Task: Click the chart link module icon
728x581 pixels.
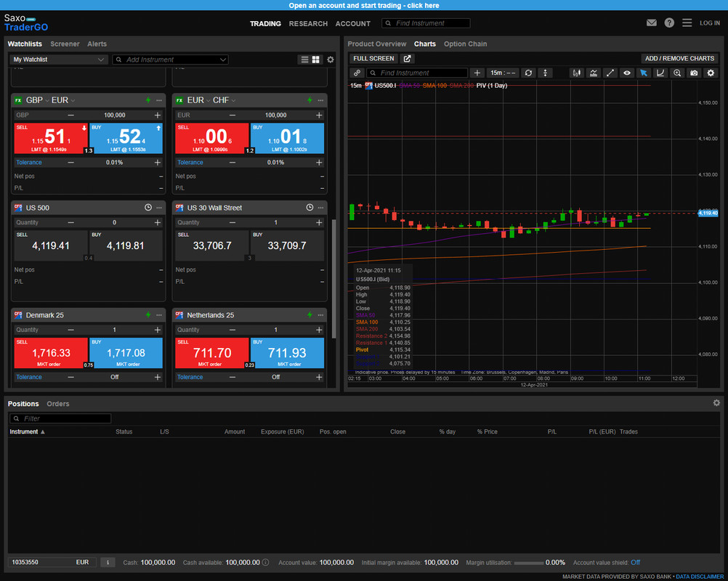Action: [x=357, y=73]
